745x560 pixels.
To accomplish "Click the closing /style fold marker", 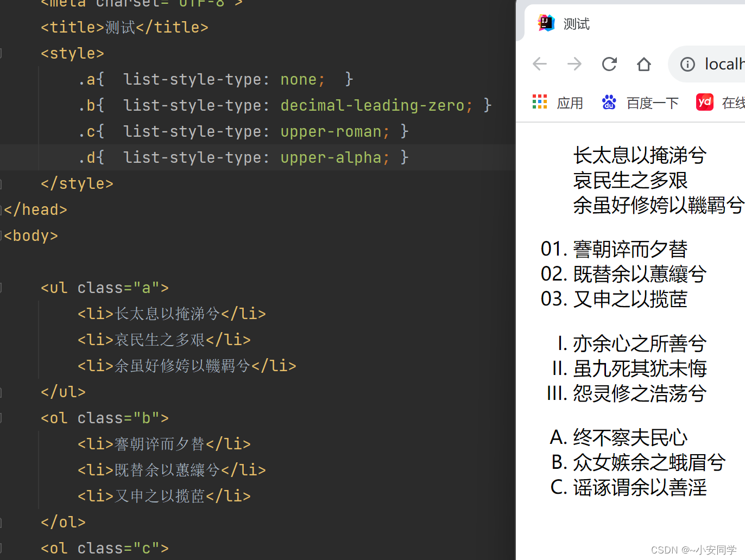I will (x=1, y=183).
